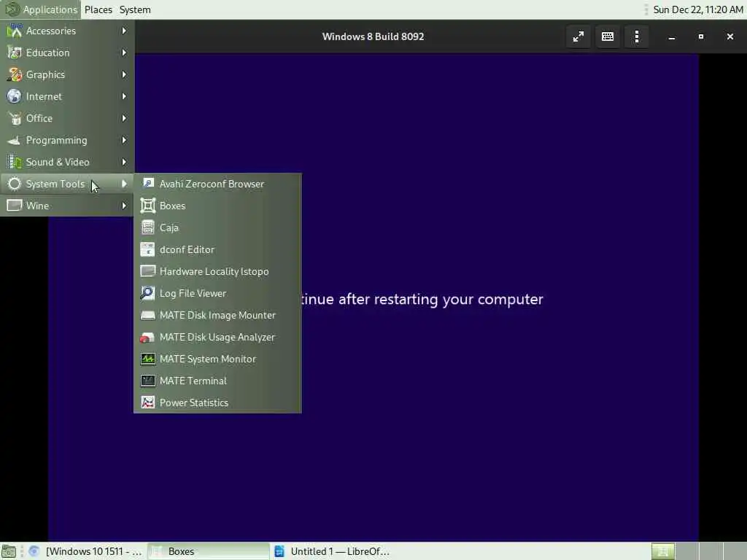Select the Office menu label
The width and height of the screenshot is (747, 560).
click(x=39, y=119)
